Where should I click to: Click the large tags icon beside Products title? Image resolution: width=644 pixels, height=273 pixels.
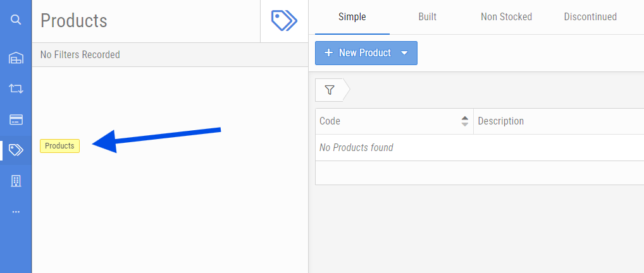click(284, 20)
